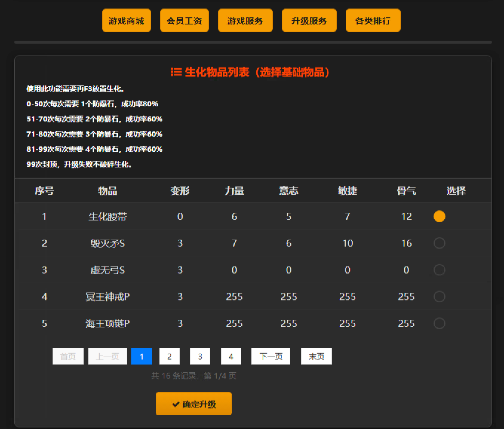The width and height of the screenshot is (504, 429).
Task: Select the 毁灭矛S radio button
Action: coord(439,243)
